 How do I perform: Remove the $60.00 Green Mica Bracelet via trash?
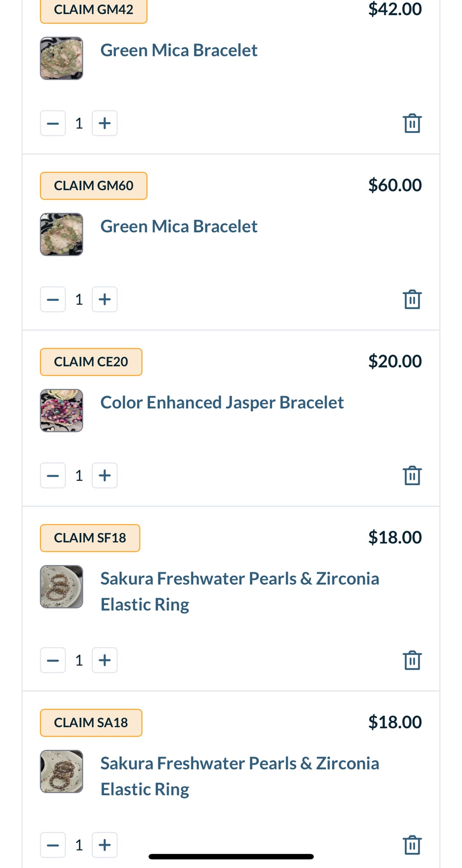tap(412, 299)
